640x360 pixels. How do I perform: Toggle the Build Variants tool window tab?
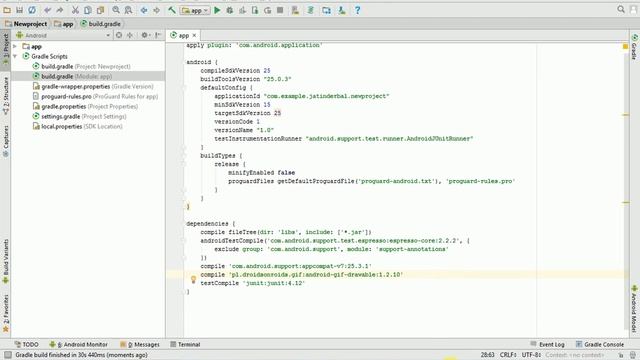tap(6, 261)
